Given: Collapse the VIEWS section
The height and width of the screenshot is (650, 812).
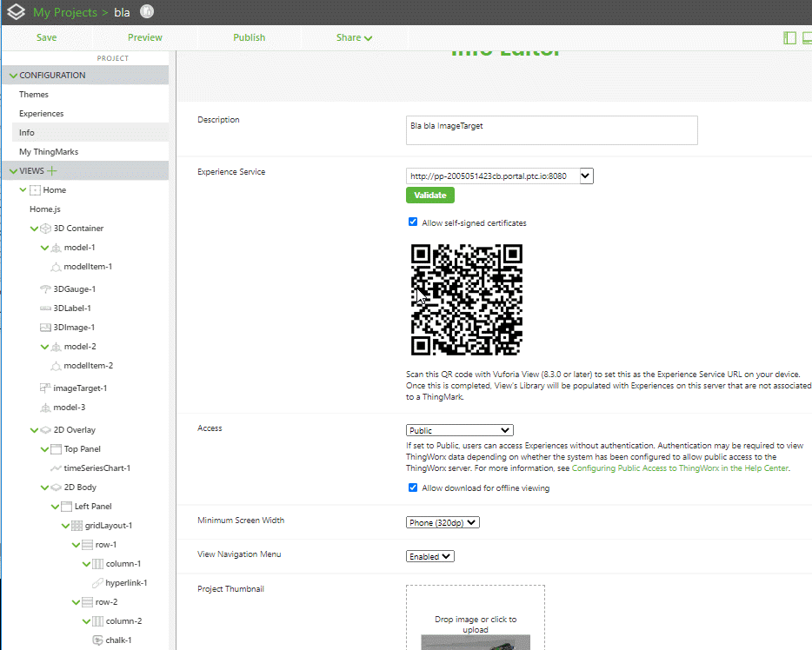Looking at the screenshot, I should tap(13, 171).
